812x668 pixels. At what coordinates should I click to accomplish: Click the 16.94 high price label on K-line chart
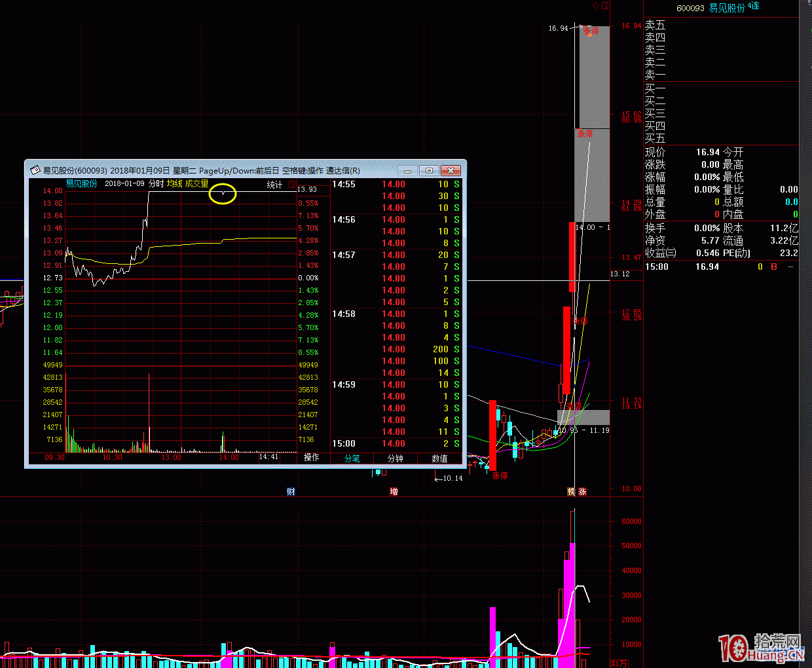click(x=559, y=28)
